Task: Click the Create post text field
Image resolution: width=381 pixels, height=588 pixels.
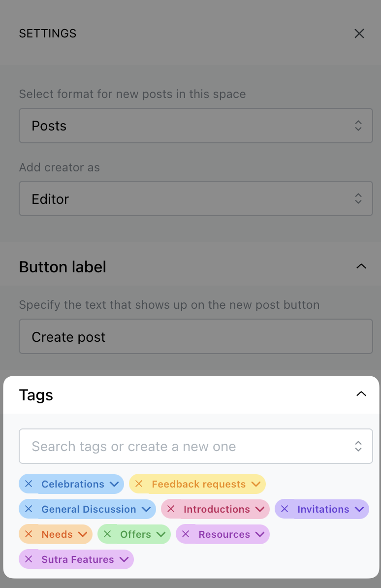Action: point(196,336)
